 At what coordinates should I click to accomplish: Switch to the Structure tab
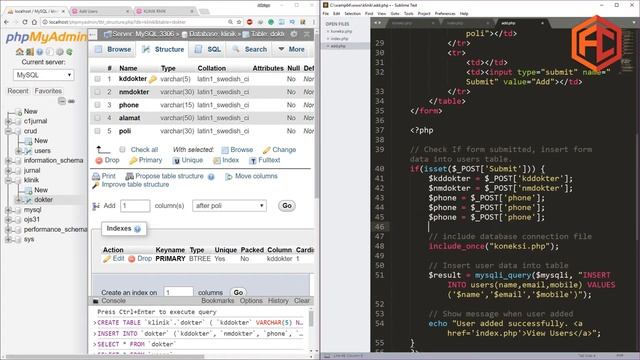pos(163,49)
